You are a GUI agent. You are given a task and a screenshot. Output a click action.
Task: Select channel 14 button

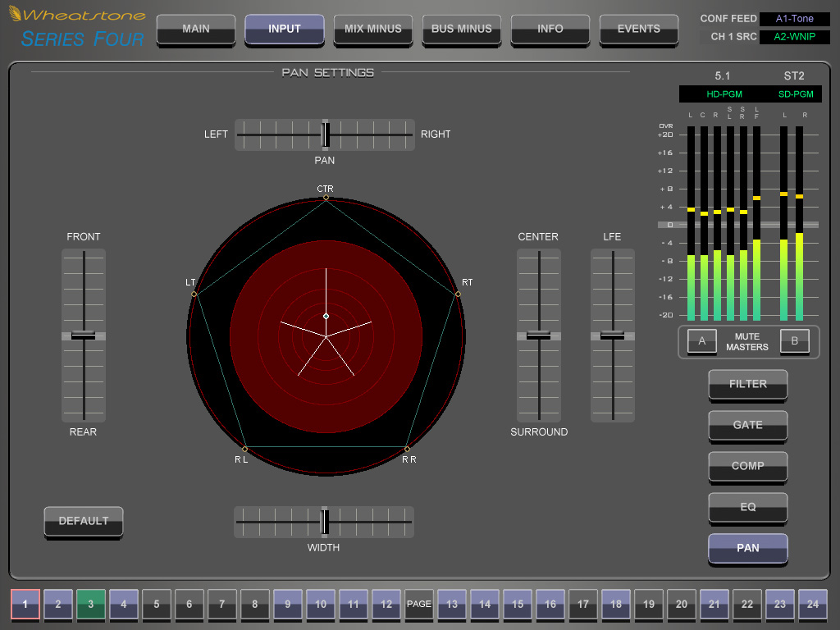coord(485,605)
